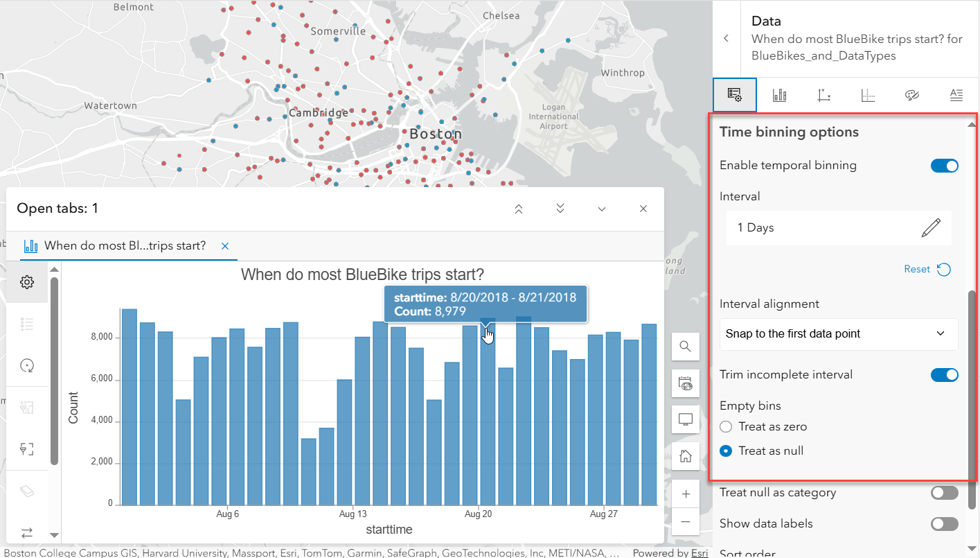
Task: Open the map search tool
Action: pyautogui.click(x=686, y=347)
